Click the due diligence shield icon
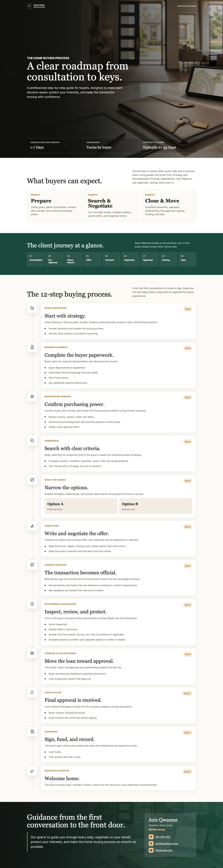Image resolution: width=223 pixels, height=868 pixels. pos(32,604)
